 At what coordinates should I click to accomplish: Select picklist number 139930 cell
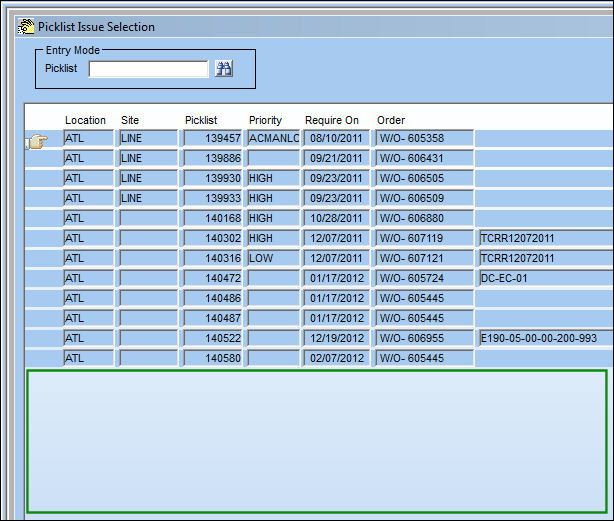coord(213,178)
